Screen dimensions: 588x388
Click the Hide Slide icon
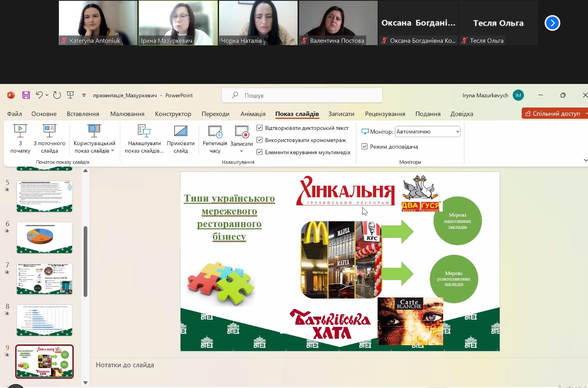(x=181, y=131)
